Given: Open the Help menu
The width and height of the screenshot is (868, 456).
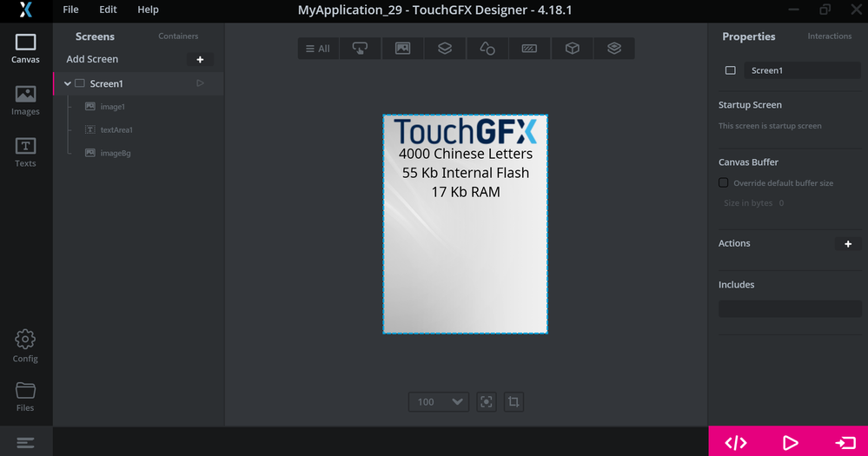Looking at the screenshot, I should (x=148, y=10).
